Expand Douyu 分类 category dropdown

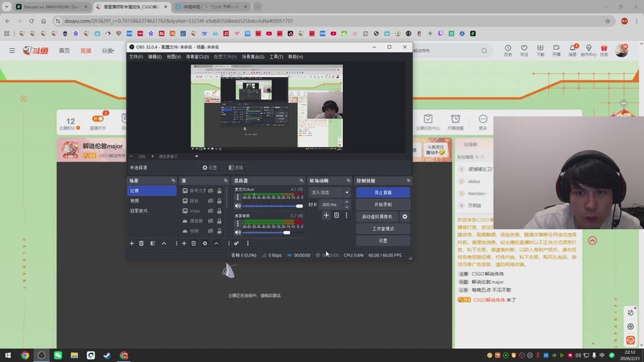[108, 51]
